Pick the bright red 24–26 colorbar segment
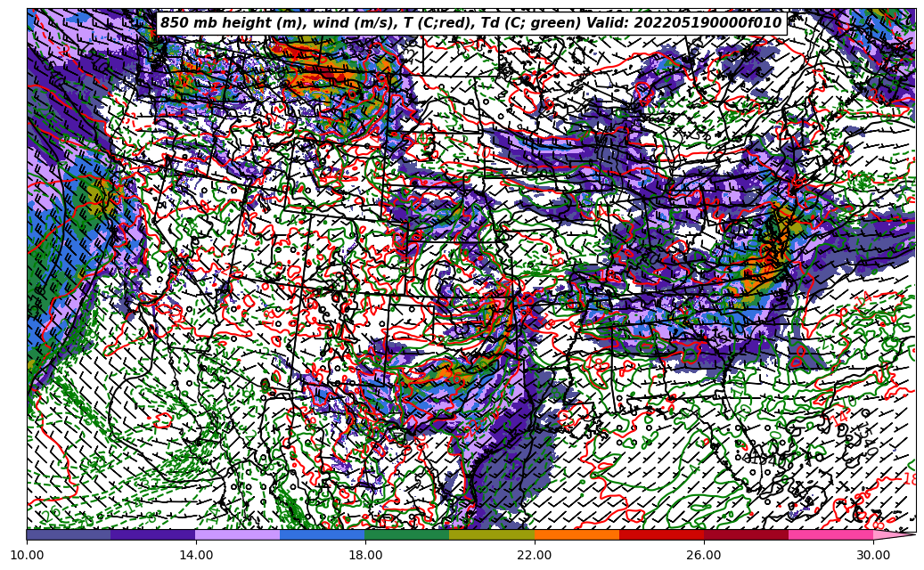 tap(661, 534)
